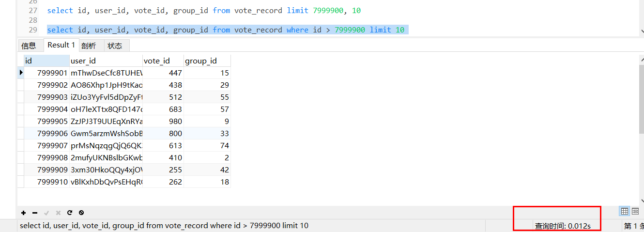Click the user_id column header
Screen dimensions: 644x232
click(x=106, y=61)
